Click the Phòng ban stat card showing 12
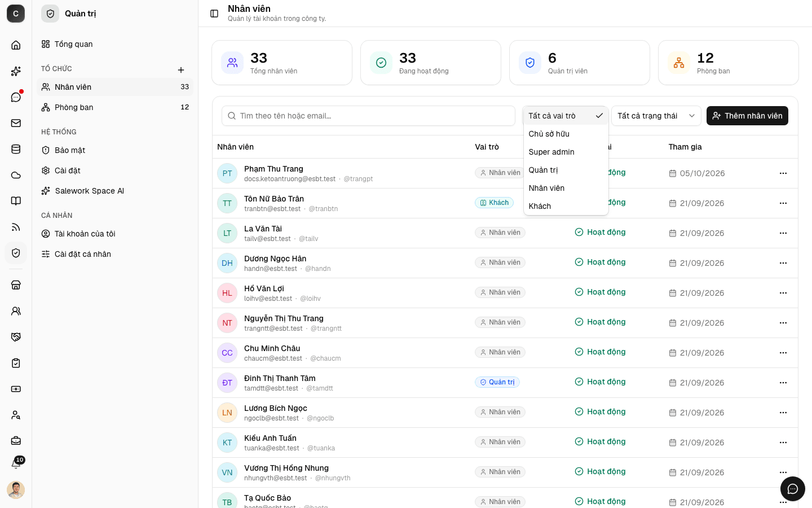Image resolution: width=812 pixels, height=508 pixels. [729, 63]
